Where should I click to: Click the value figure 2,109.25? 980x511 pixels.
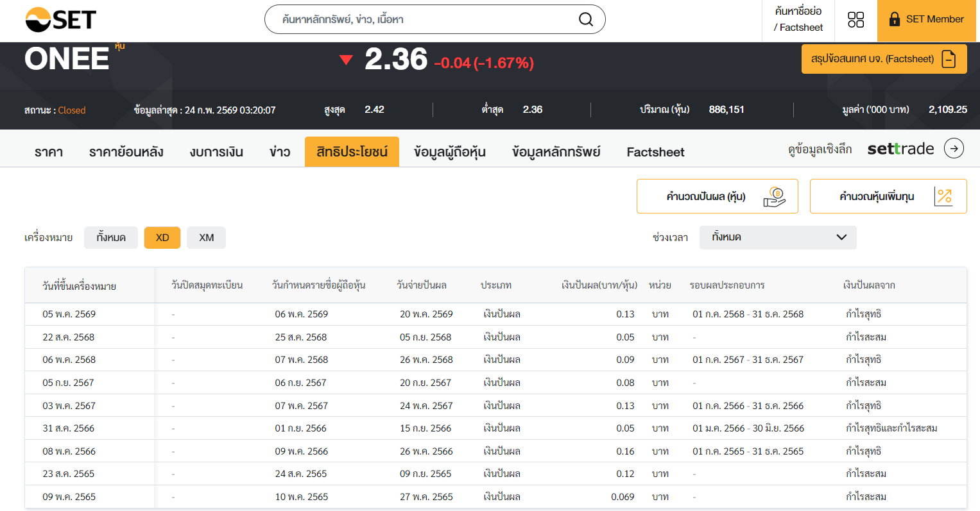tap(948, 110)
